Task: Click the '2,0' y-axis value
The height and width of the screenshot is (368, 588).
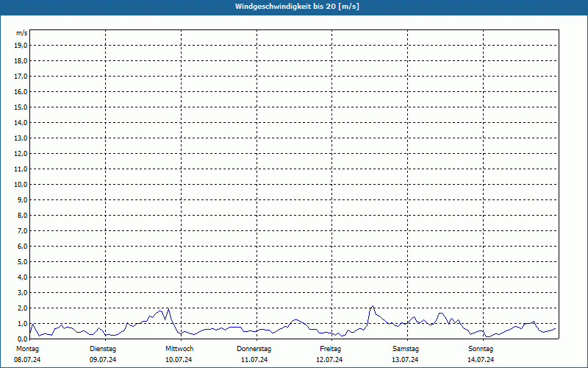Action: point(23,308)
